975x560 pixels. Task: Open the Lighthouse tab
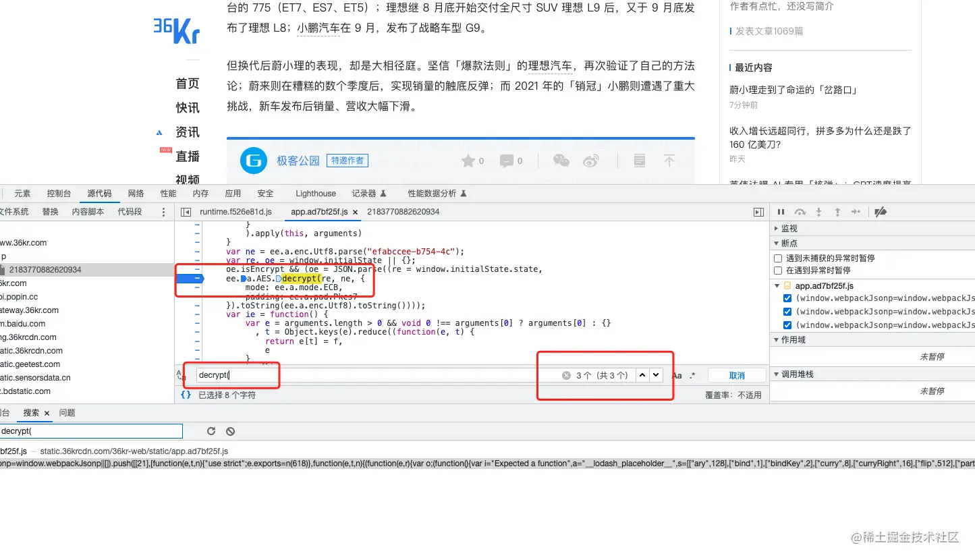tap(316, 194)
